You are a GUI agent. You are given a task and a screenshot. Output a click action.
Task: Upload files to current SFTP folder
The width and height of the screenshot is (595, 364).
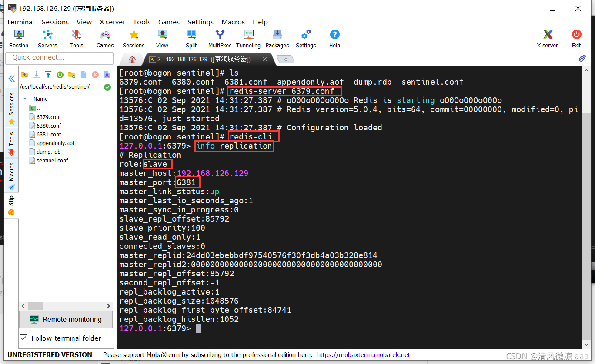[x=48, y=75]
